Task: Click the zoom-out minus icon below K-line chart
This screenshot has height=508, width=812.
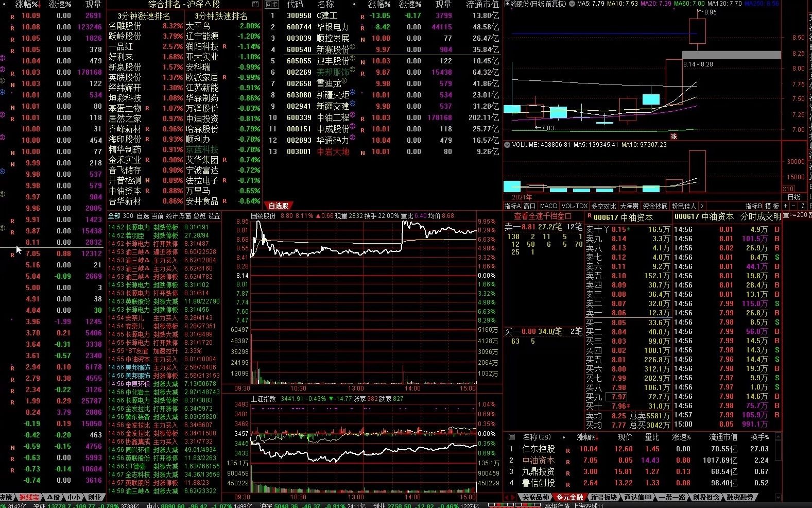Action: [793, 206]
